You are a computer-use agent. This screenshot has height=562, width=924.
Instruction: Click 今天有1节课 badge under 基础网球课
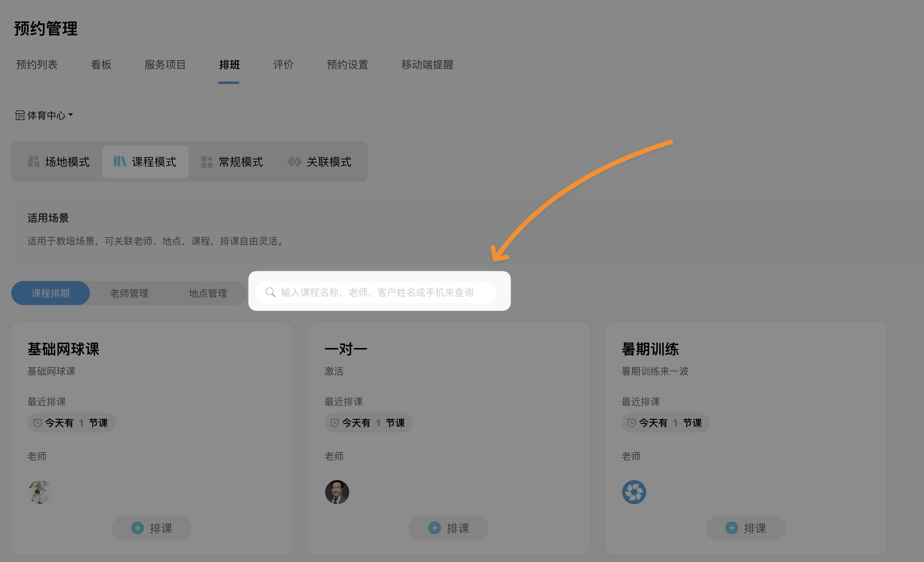tap(71, 423)
